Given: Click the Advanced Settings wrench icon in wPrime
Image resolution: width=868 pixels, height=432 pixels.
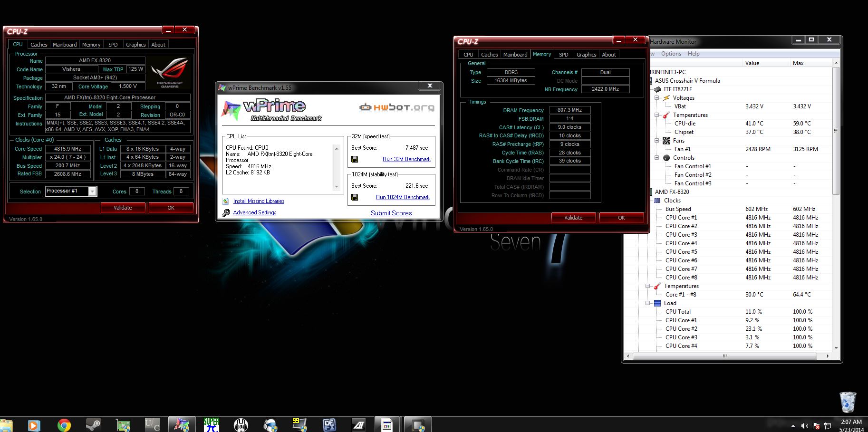Looking at the screenshot, I should pos(226,213).
